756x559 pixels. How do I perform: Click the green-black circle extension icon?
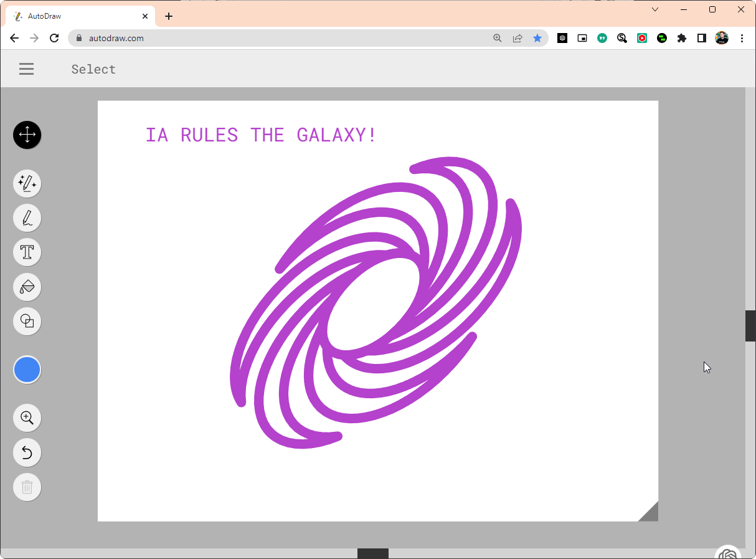pos(662,38)
